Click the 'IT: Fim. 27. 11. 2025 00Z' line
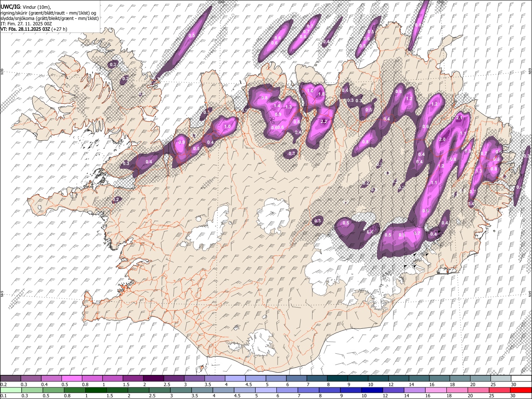532x399 pixels. pyautogui.click(x=26, y=24)
